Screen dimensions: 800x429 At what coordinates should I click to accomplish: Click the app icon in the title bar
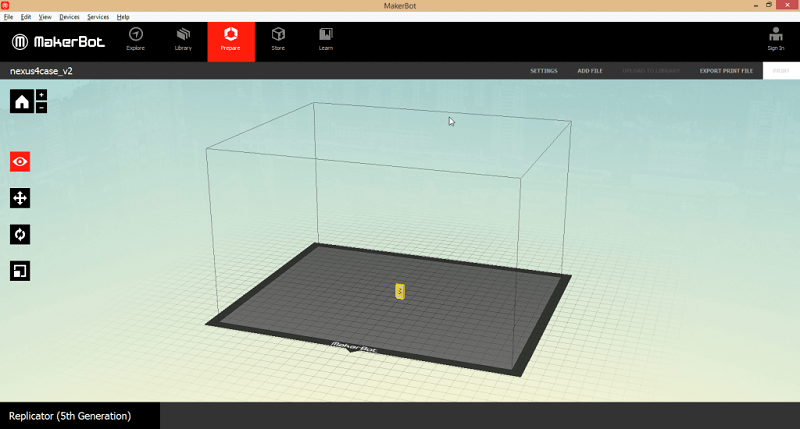(x=5, y=5)
